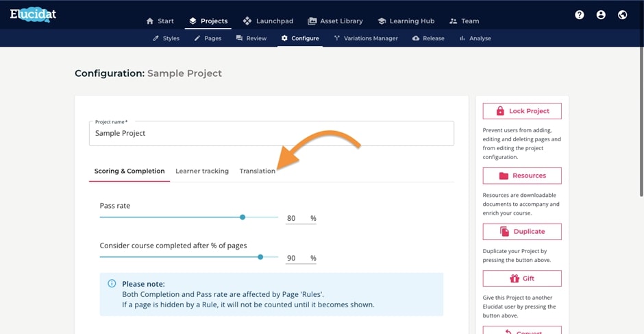Viewport: 644px width, 334px height.
Task: Open the user account profile icon
Action: click(601, 14)
